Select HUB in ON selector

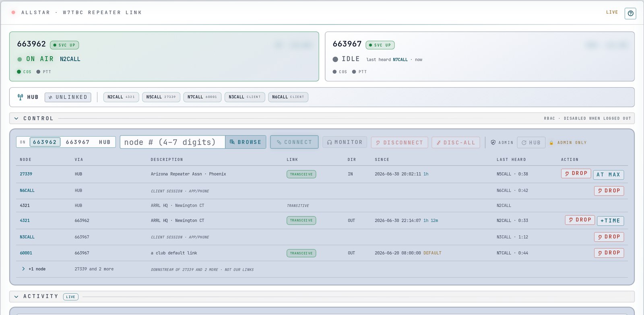pyautogui.click(x=105, y=142)
